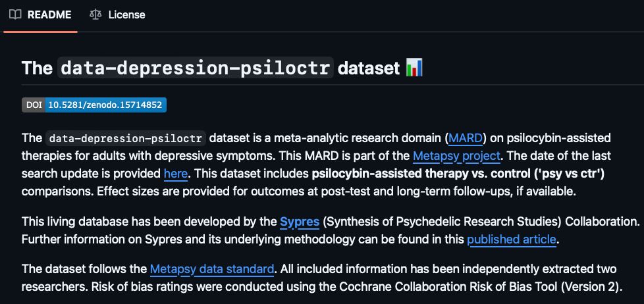
Task: Click the data-depression-psiloctr code in heading
Action: point(196,68)
